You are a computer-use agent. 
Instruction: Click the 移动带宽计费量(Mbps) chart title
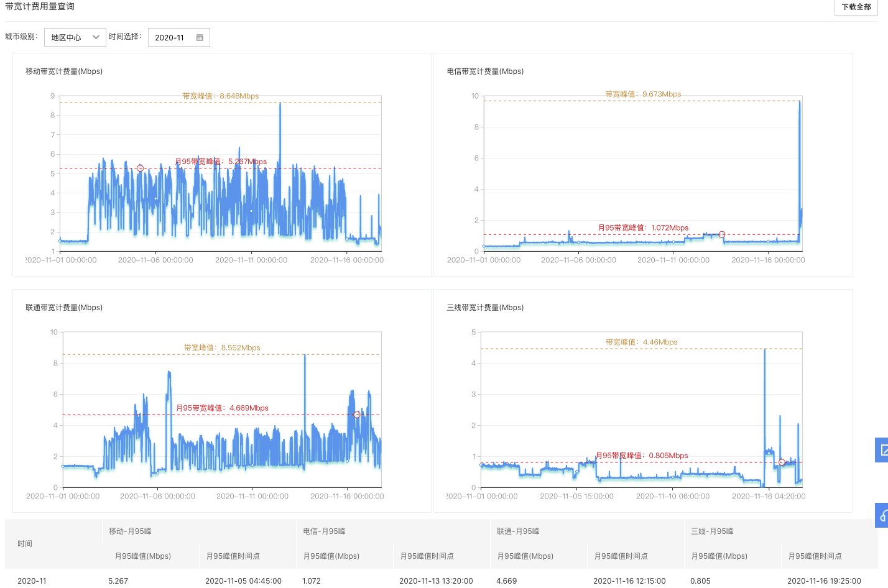pyautogui.click(x=64, y=71)
